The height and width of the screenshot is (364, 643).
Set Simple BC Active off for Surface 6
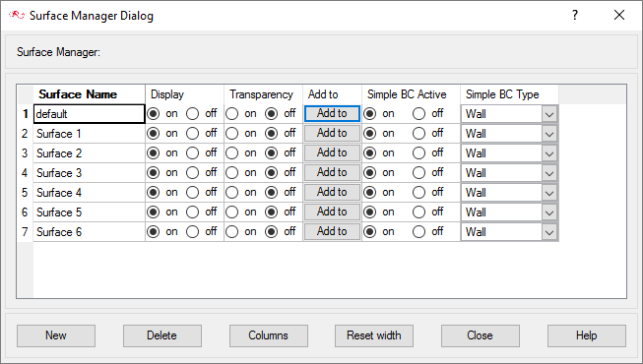pos(418,231)
